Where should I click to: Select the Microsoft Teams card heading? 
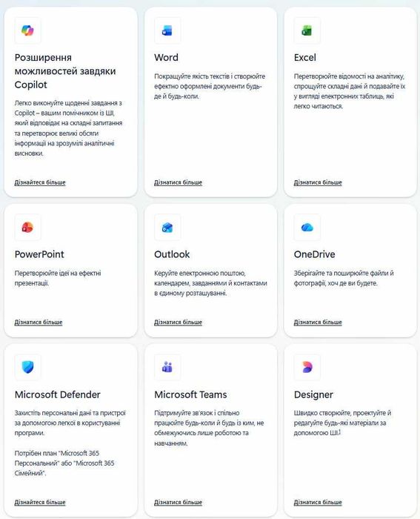coord(190,394)
